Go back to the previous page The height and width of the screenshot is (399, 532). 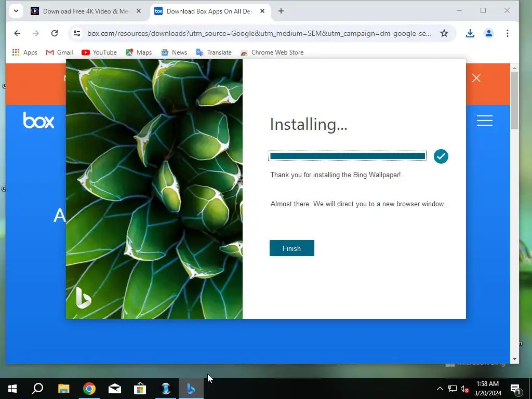[17, 33]
